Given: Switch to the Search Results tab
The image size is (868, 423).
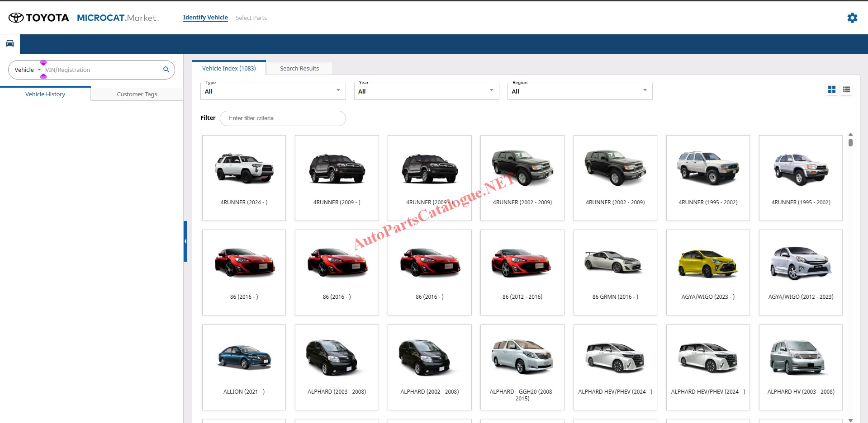Looking at the screenshot, I should pyautogui.click(x=299, y=69).
